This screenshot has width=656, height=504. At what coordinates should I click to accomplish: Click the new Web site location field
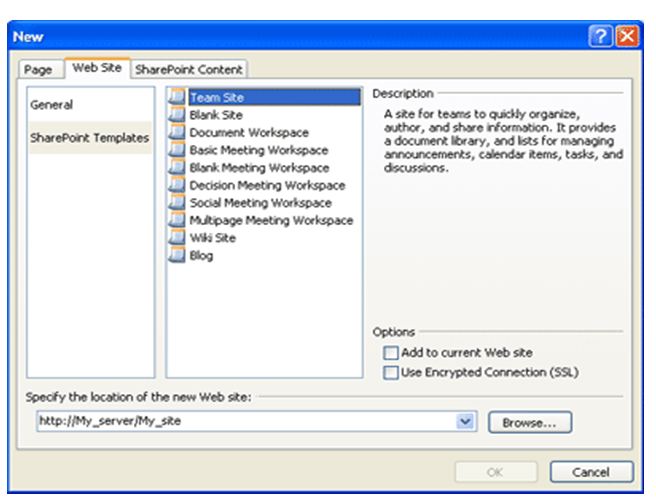240,422
